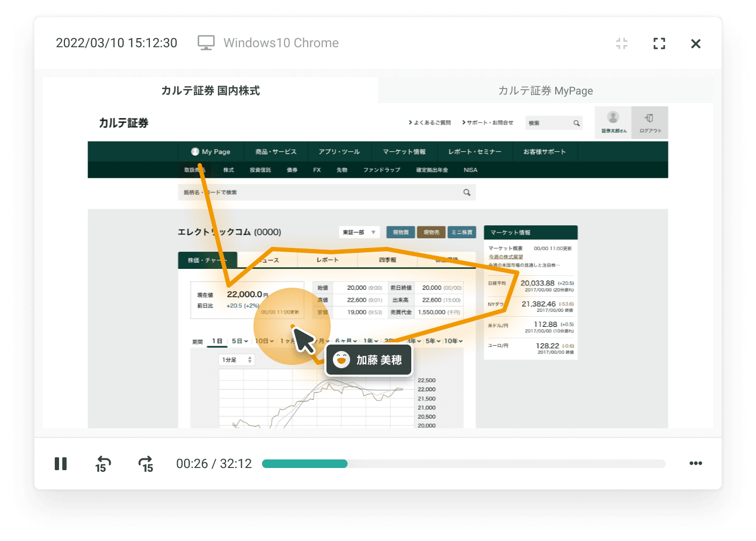Click the stock search magnifier icon
756x541 pixels.
(x=467, y=192)
